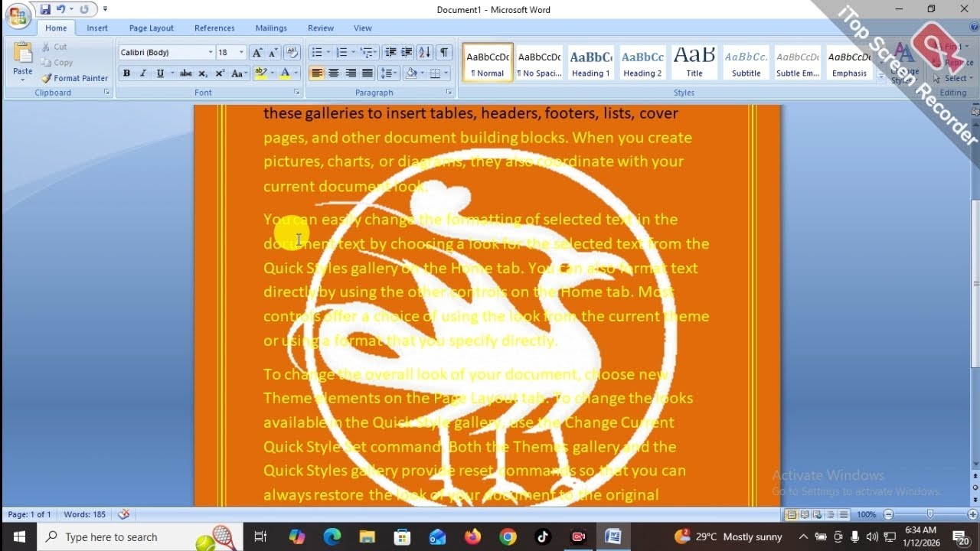
Task: Switch to Full Screen Reading view
Action: point(805,514)
